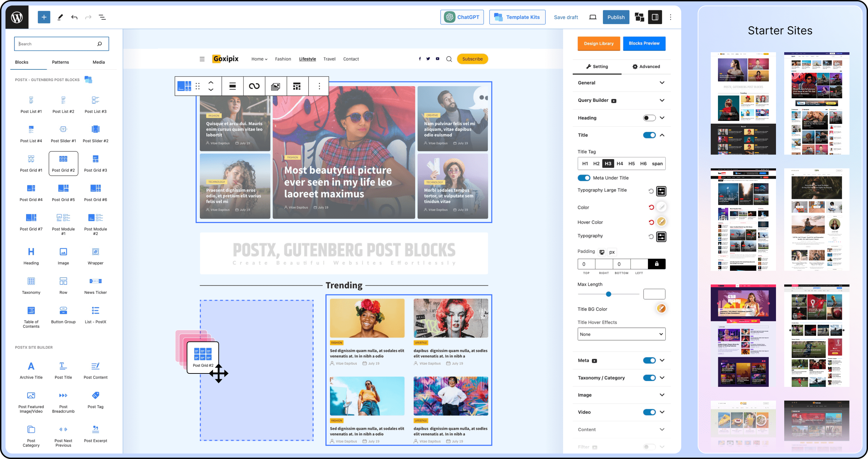
Task: Open Title Hover Effects dropdown
Action: click(x=621, y=334)
